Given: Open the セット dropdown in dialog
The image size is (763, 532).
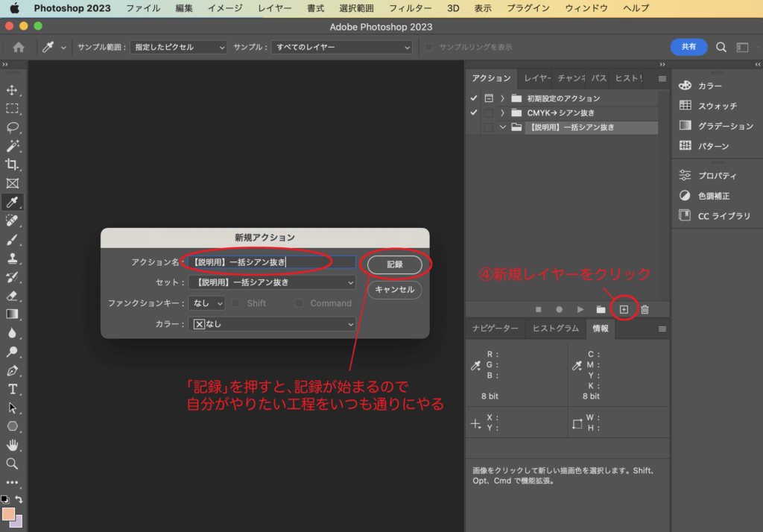Looking at the screenshot, I should tap(272, 282).
